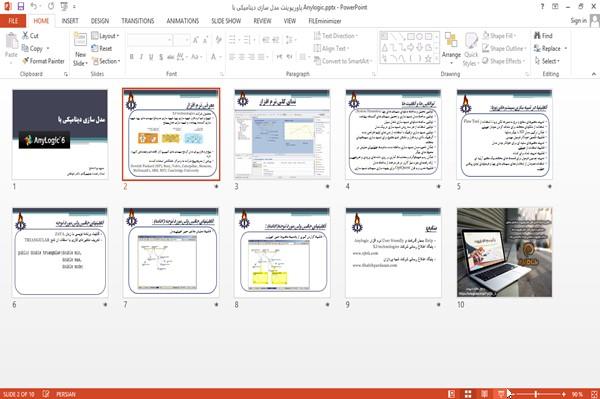The width and height of the screenshot is (600, 399).
Task: Open the Layout dropdown
Action: click(x=106, y=36)
